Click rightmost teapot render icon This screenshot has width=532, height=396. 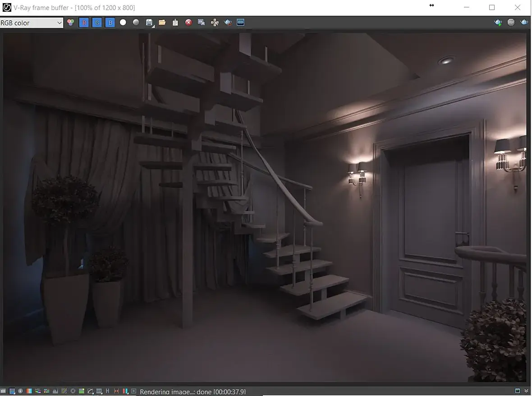tap(524, 23)
